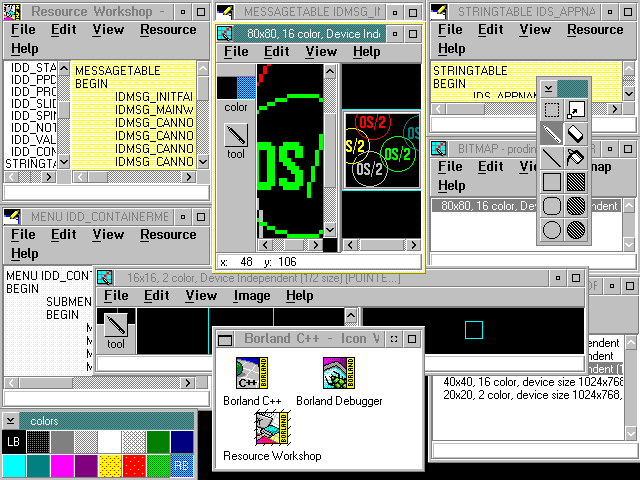Open the Image menu in the 16x16 editor
Screen dimensions: 640x480
pos(251,296)
